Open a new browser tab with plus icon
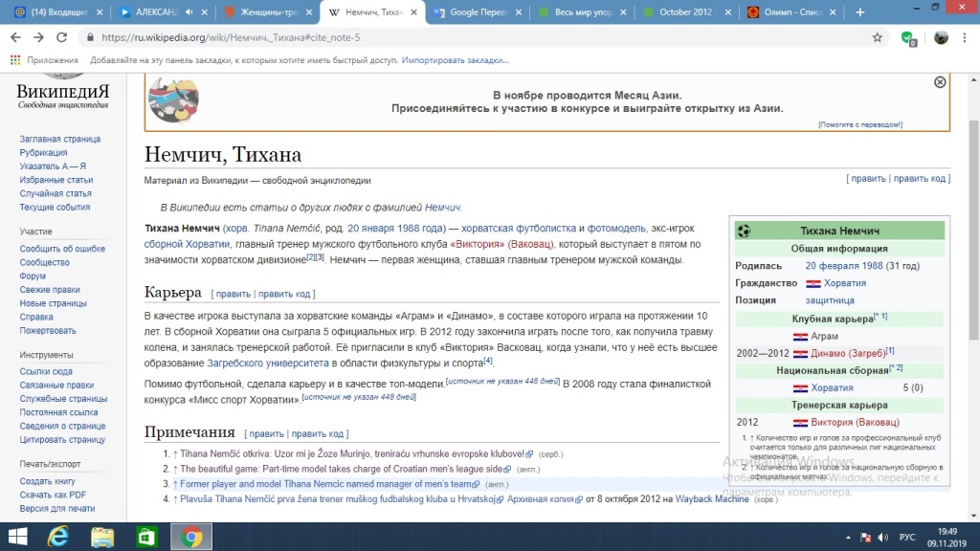This screenshot has height=551, width=980. (x=860, y=11)
